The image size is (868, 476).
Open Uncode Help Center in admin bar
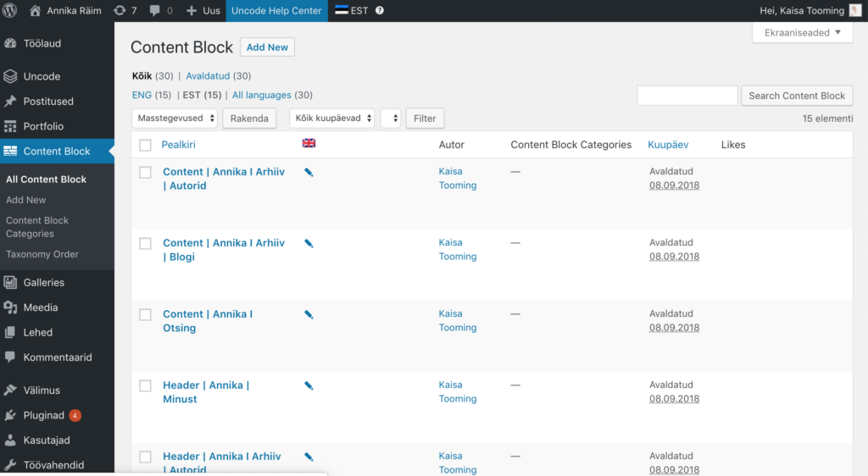point(276,10)
